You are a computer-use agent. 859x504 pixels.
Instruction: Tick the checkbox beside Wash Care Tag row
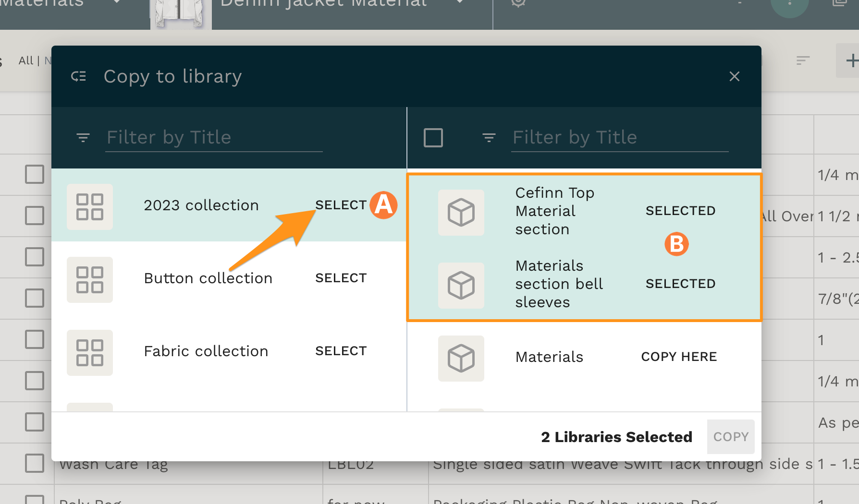point(35,463)
